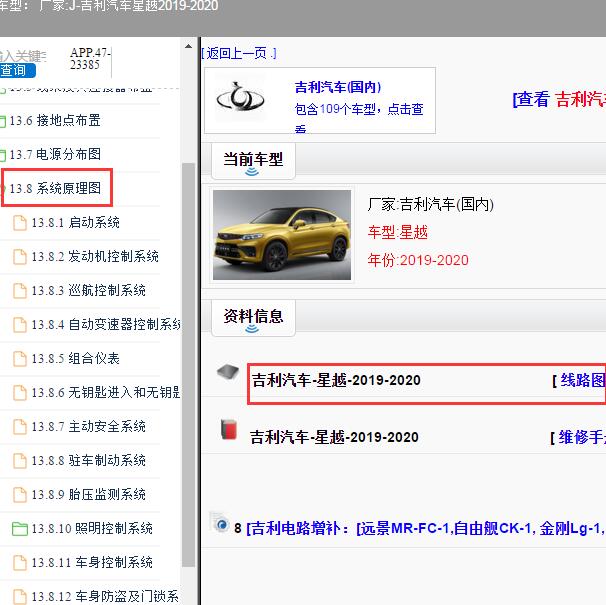Select 13.8.2 发动机控制系统 entry text
The width and height of the screenshot is (606, 605).
[x=95, y=256]
